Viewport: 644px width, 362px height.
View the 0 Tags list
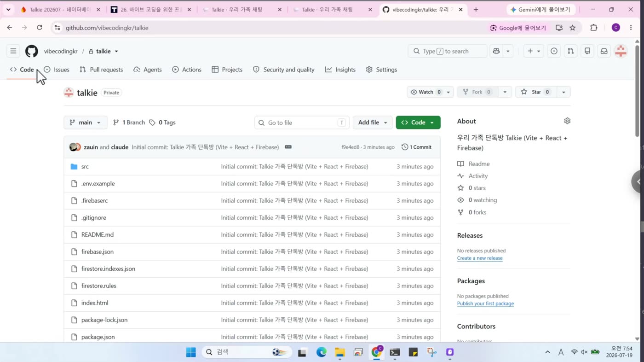pos(162,123)
